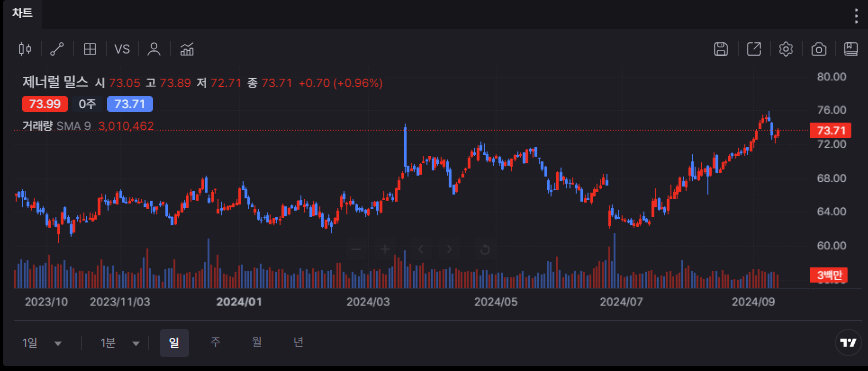868x371 pixels.
Task: Click the 3,010,462 volume value
Action: point(126,126)
